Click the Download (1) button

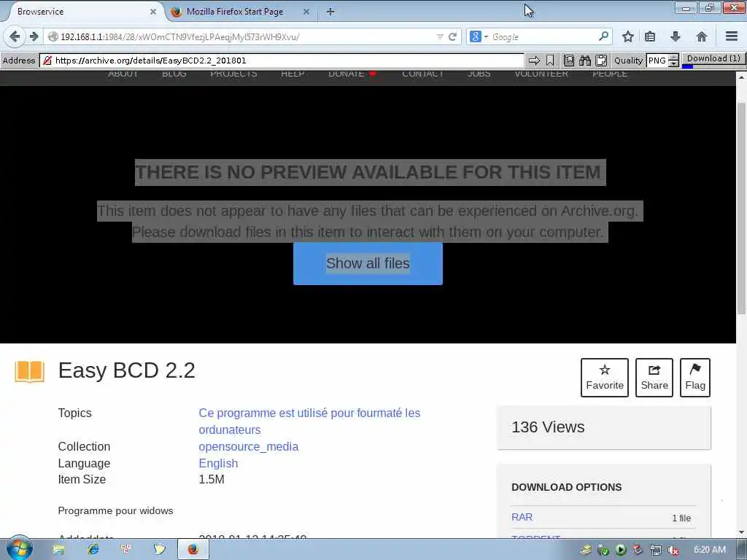[x=713, y=59]
